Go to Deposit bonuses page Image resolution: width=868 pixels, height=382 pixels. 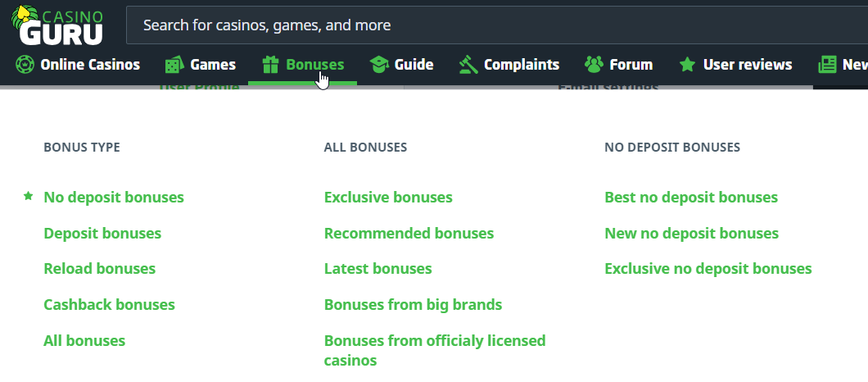pos(102,234)
